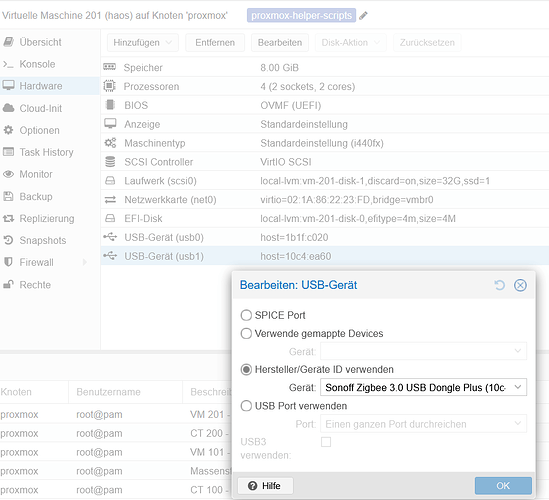The image size is (549, 500).
Task: Close the Bearbeiten USB-Gerät dialog
Action: [520, 285]
